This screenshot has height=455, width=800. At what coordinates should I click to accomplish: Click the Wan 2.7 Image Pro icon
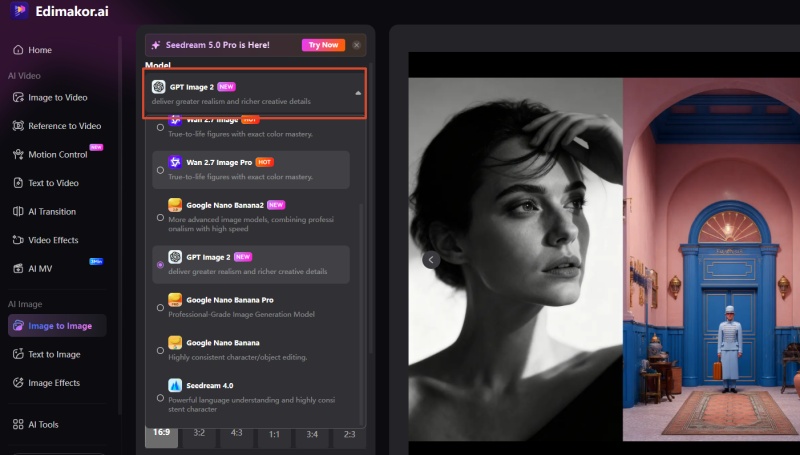175,162
